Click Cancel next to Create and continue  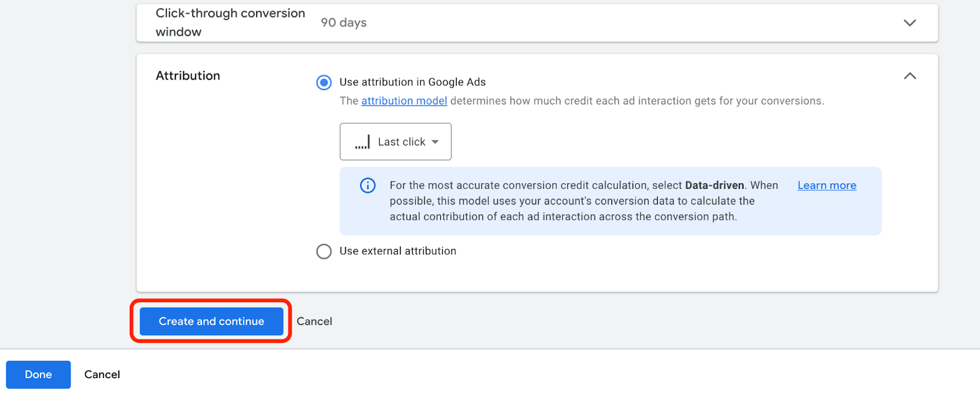coord(314,322)
